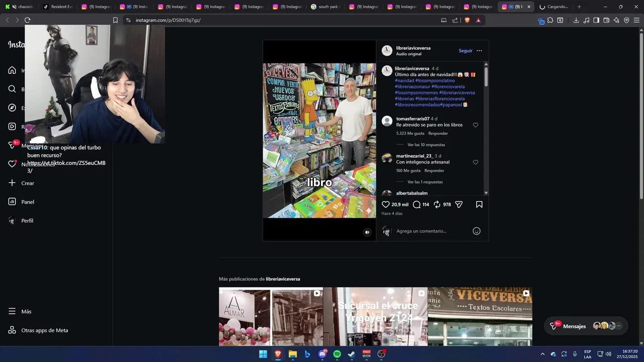644x362 pixels.
Task: Open the three-dots post options menu
Action: click(x=479, y=51)
